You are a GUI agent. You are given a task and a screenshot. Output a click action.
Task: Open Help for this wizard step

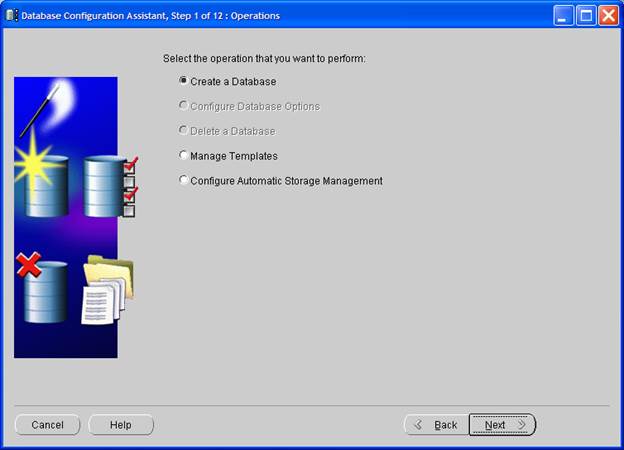pyautogui.click(x=121, y=425)
